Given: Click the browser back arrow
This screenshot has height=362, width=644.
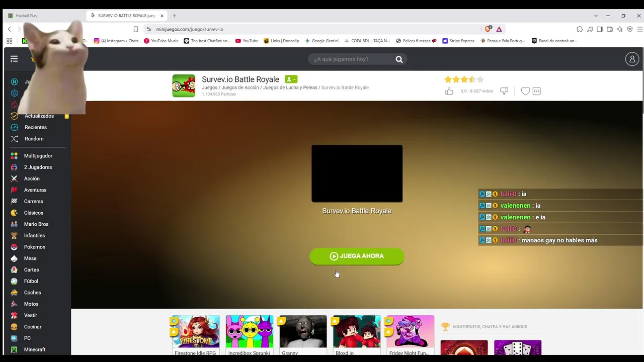Looking at the screenshot, I should [x=9, y=29].
